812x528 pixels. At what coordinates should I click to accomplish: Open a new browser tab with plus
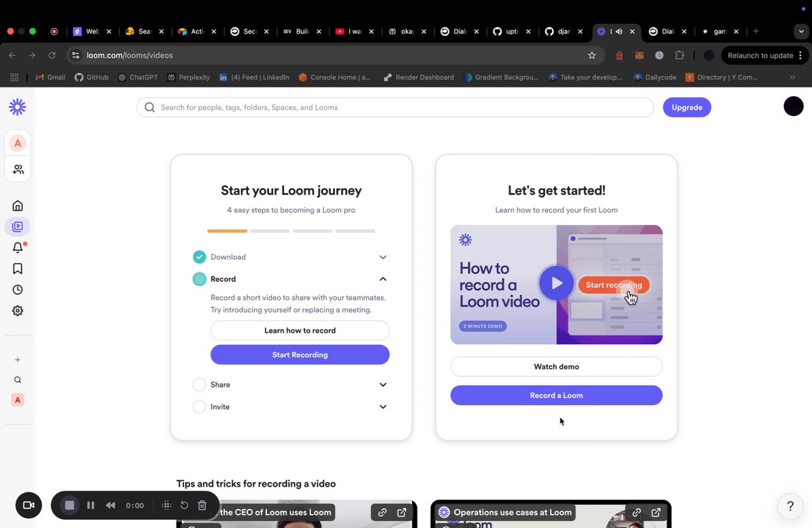point(756,31)
